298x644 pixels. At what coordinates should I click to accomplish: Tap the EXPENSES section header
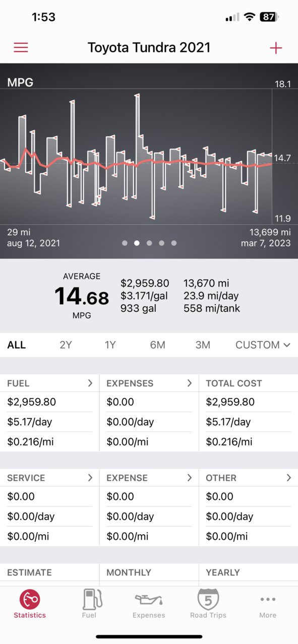tap(130, 383)
